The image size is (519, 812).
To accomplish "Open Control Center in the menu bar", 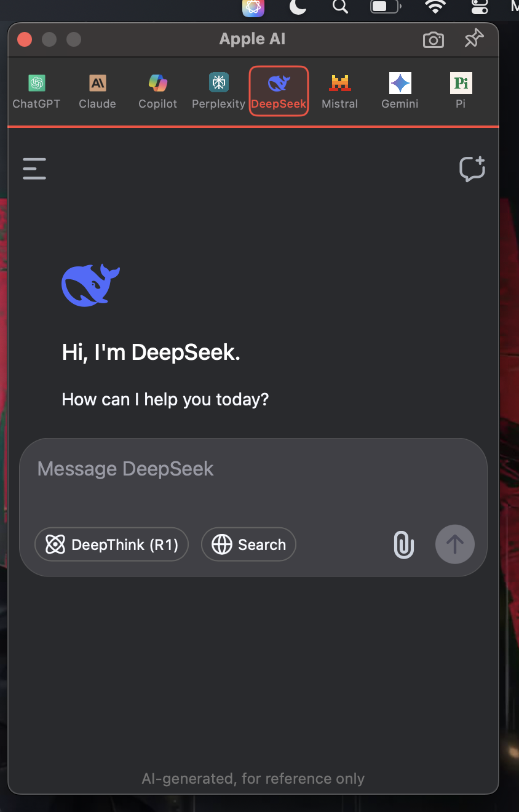I will (x=479, y=7).
